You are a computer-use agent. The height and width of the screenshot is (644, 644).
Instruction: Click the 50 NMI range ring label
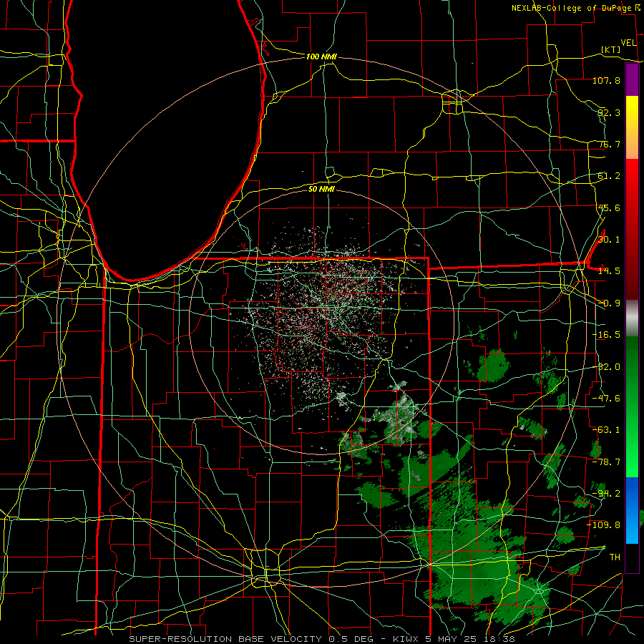(321, 189)
